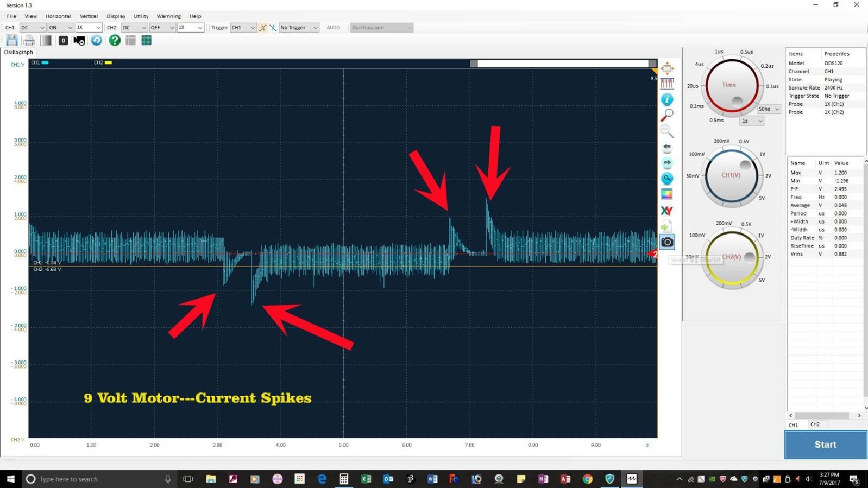Click the waveform overview position bar

tap(563, 64)
